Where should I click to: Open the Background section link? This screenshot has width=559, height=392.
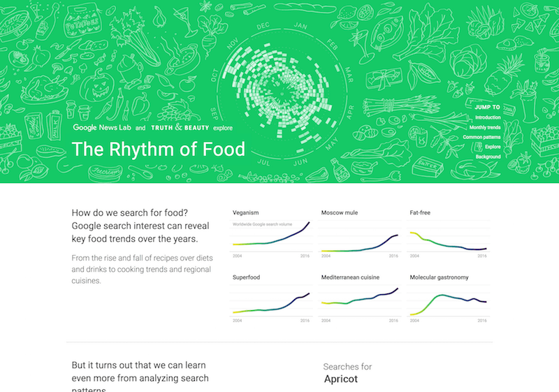pos(488,157)
